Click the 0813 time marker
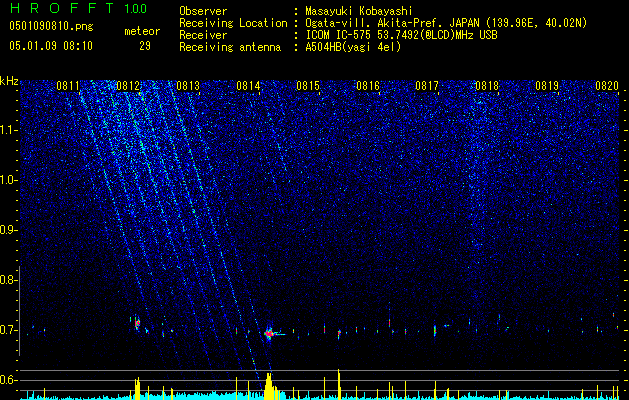629x400 pixels. [188, 85]
